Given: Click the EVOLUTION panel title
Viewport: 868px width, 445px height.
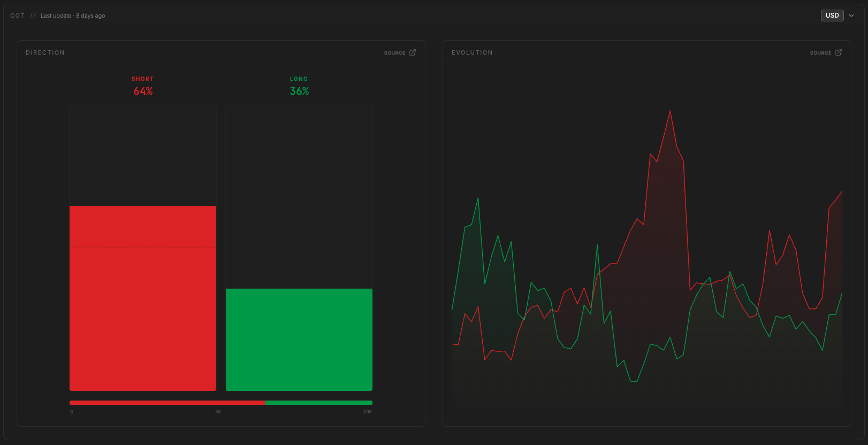Looking at the screenshot, I should click(x=472, y=52).
